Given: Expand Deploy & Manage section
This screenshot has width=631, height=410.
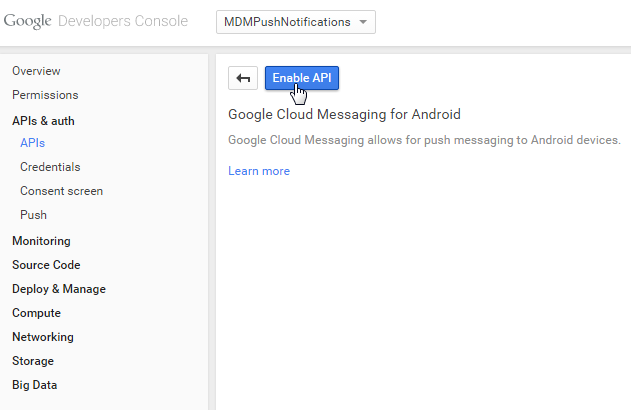Looking at the screenshot, I should click(59, 289).
